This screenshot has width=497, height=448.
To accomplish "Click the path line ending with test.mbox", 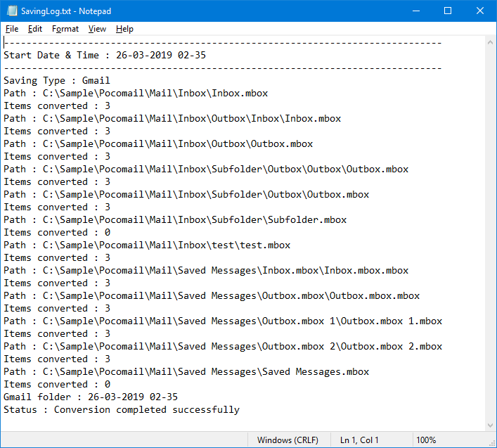I will coord(146,245).
